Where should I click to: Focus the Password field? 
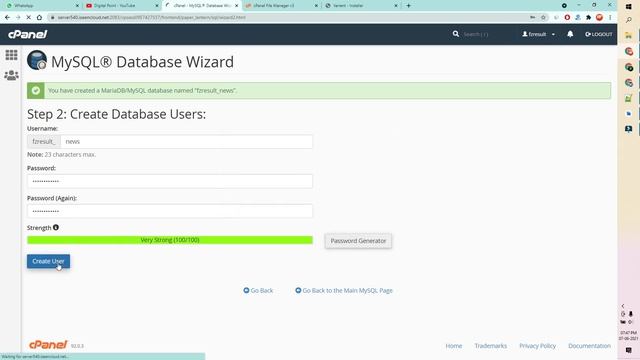(x=170, y=181)
